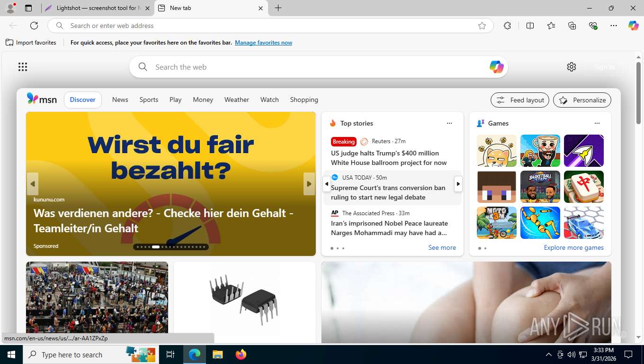Open Edge Settings and more menu
Image resolution: width=644 pixels, height=364 pixels.
click(614, 26)
